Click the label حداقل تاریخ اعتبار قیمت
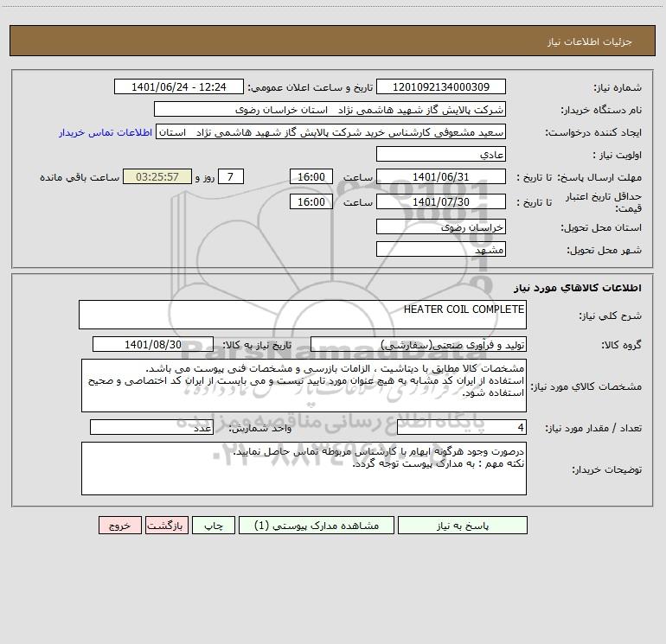This screenshot has height=644, width=666. point(604,202)
